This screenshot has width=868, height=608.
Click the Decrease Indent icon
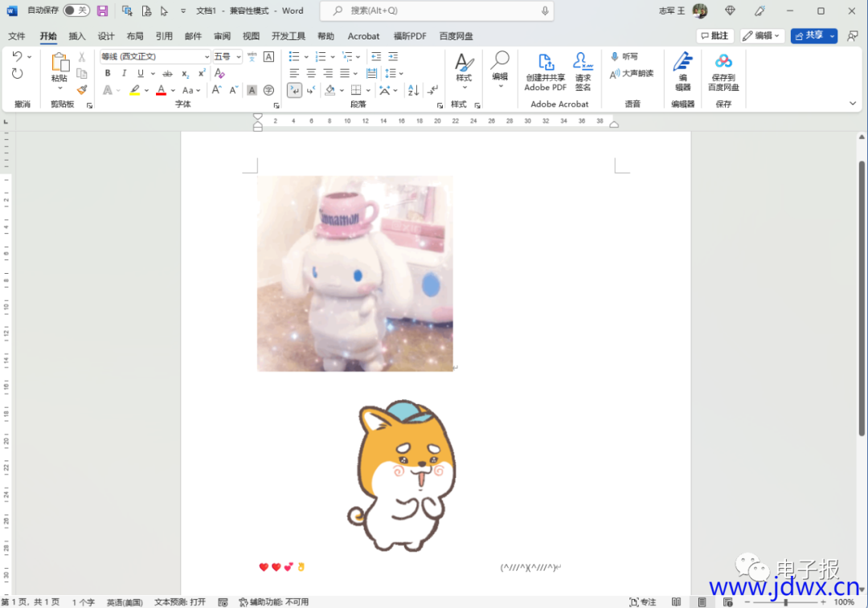(376, 56)
